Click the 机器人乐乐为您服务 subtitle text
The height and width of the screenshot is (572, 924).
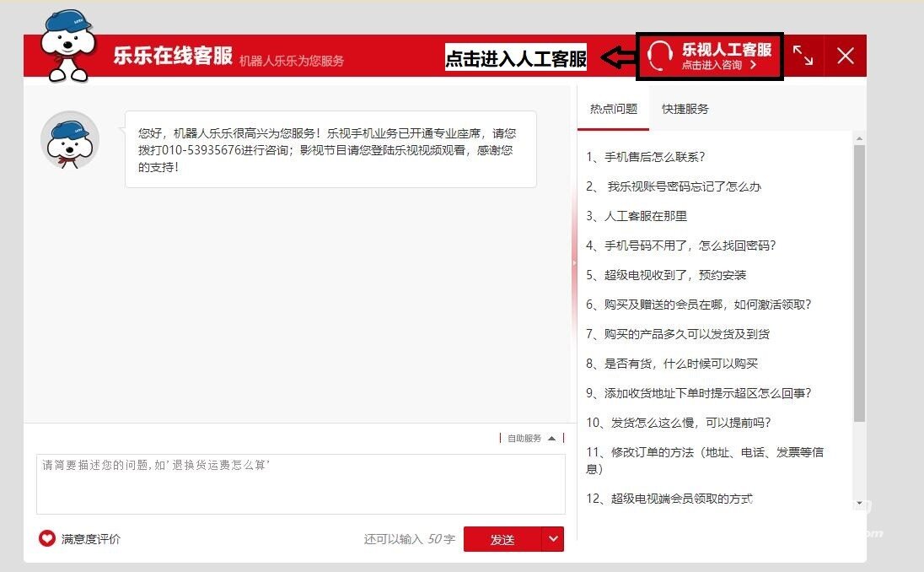click(292, 60)
